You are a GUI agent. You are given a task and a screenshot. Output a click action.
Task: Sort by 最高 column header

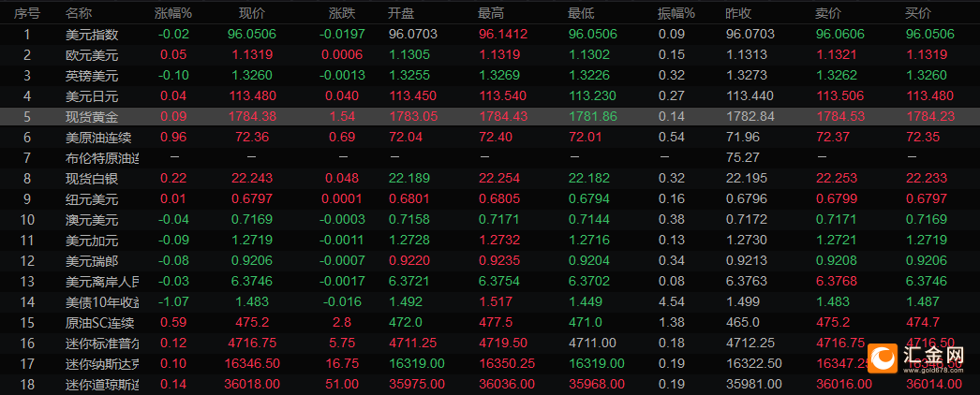(491, 12)
